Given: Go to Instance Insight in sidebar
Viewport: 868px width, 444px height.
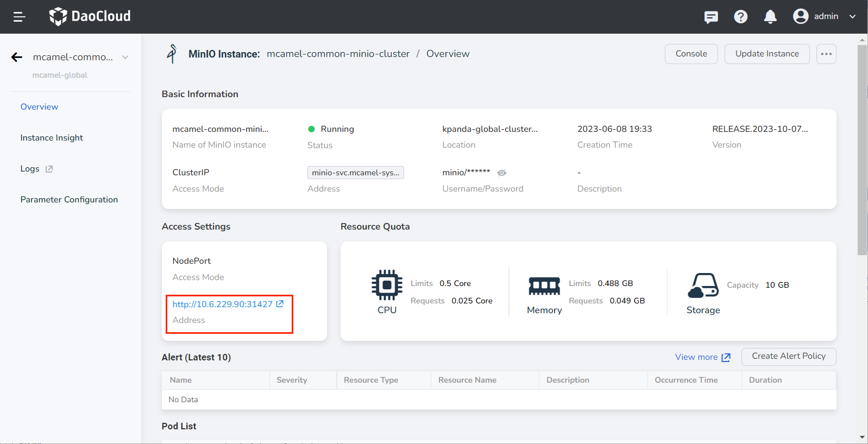Looking at the screenshot, I should [x=52, y=138].
